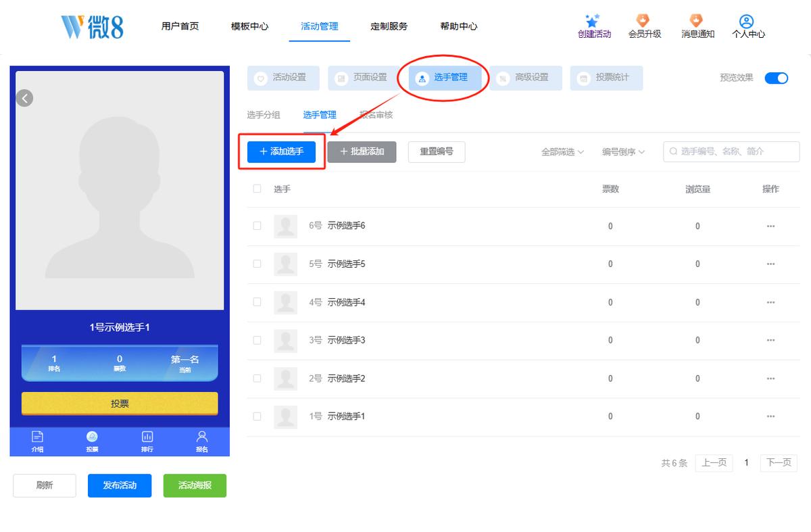Click the 重置编号 button
Viewport: 811px width, 532px height.
click(437, 152)
